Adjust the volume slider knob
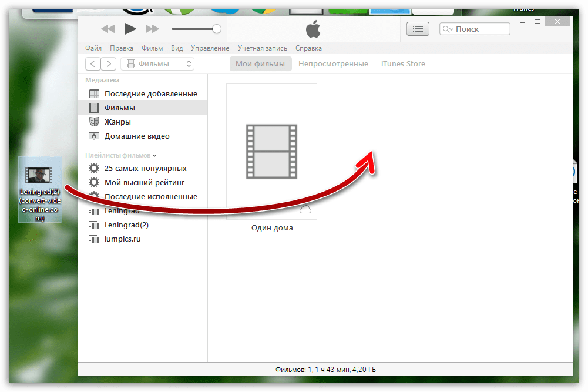The image size is (588, 392). point(217,29)
